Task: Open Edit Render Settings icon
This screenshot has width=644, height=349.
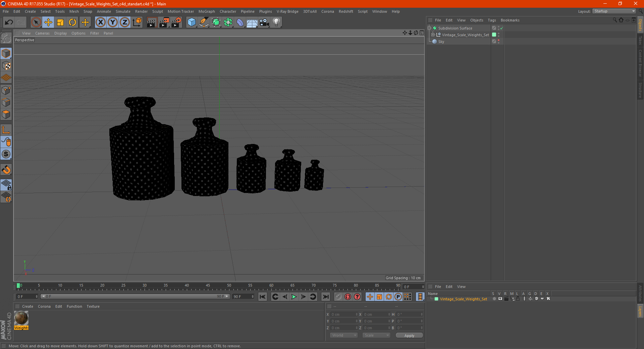Action: (x=176, y=22)
